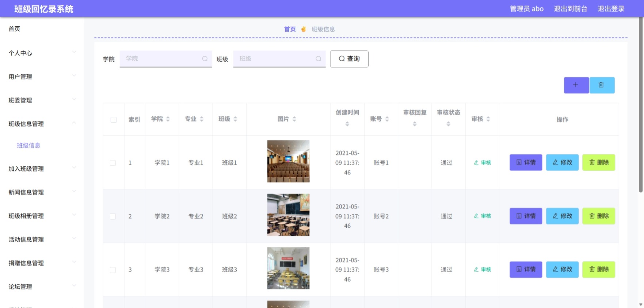
Task: Click 修改 for 学院1 row
Action: (x=562, y=162)
